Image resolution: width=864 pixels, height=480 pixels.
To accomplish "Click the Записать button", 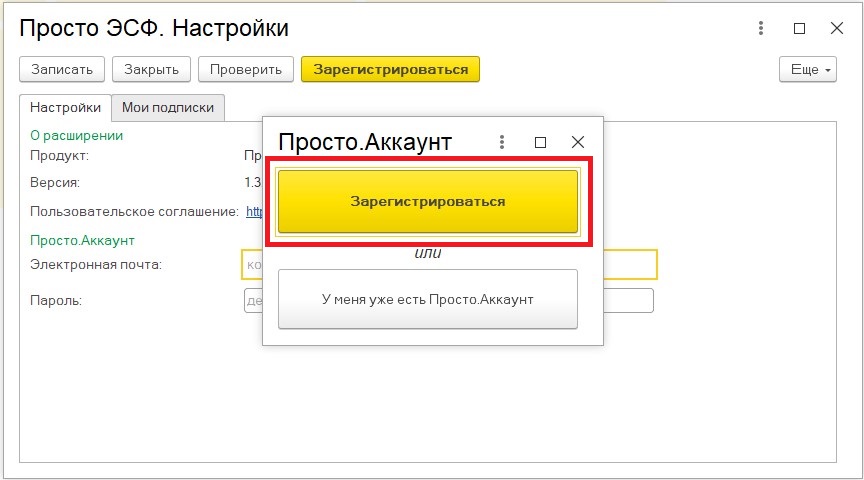I will (x=62, y=69).
